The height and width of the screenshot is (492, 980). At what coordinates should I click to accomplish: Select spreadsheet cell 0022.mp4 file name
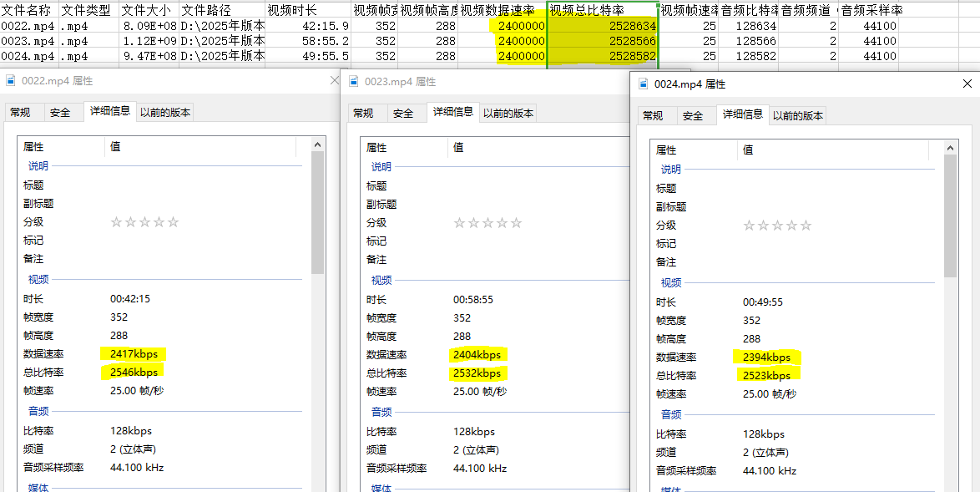(30, 26)
